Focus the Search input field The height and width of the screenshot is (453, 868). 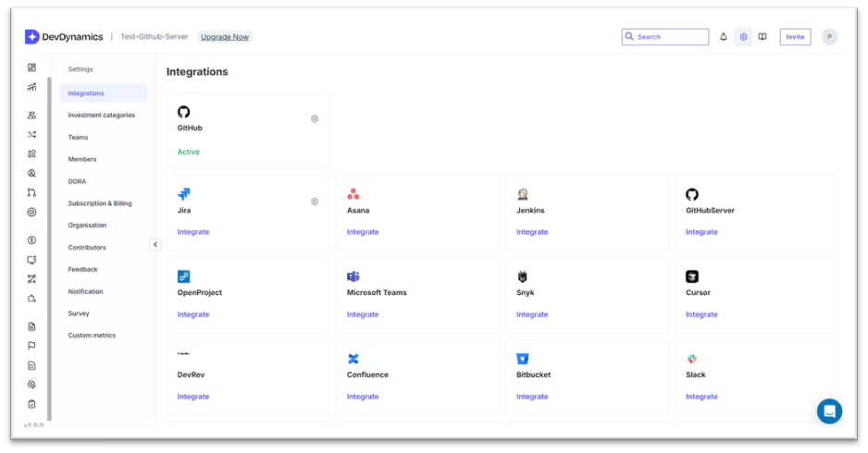pos(664,37)
